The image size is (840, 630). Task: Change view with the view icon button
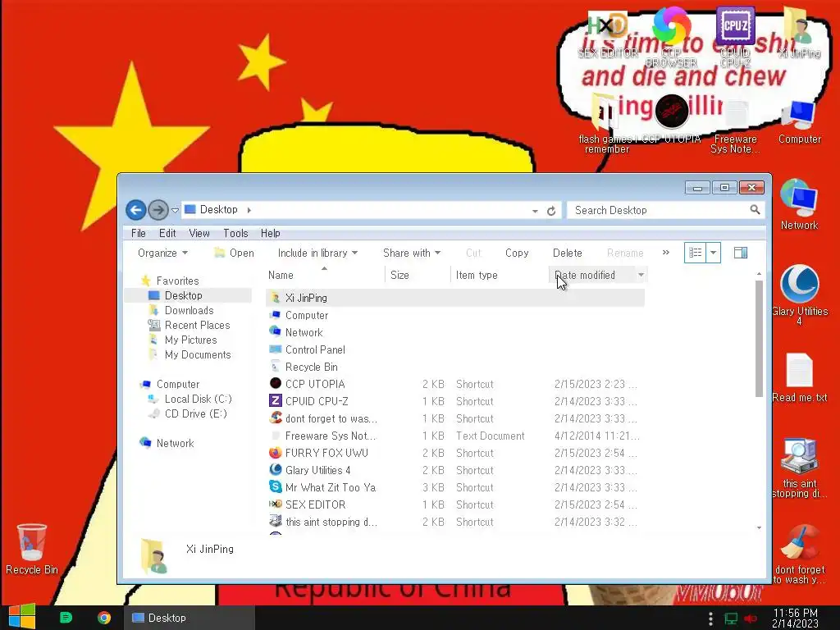click(x=696, y=253)
